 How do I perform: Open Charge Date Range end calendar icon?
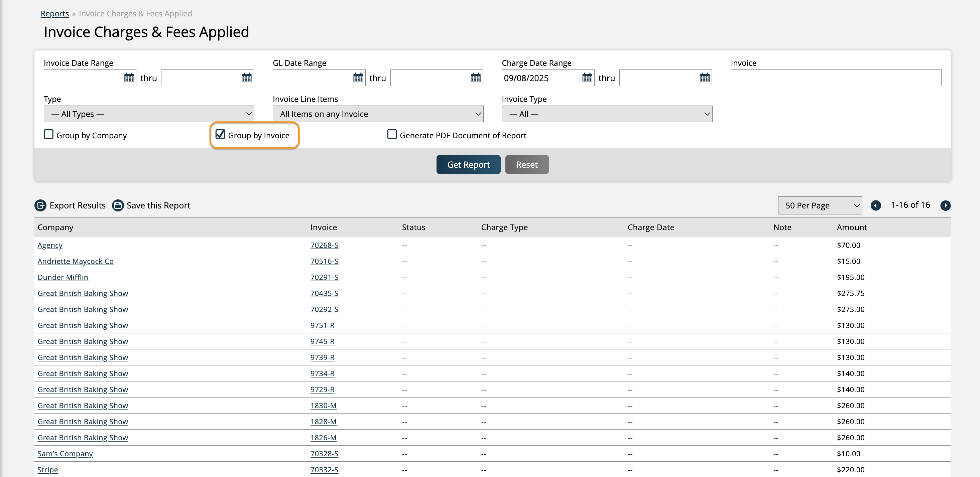(705, 78)
